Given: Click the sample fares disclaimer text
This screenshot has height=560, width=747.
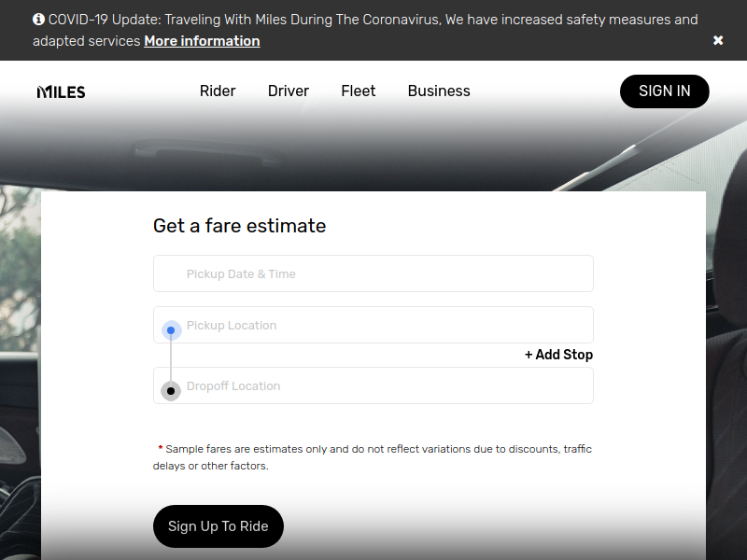Looking at the screenshot, I should (x=373, y=457).
